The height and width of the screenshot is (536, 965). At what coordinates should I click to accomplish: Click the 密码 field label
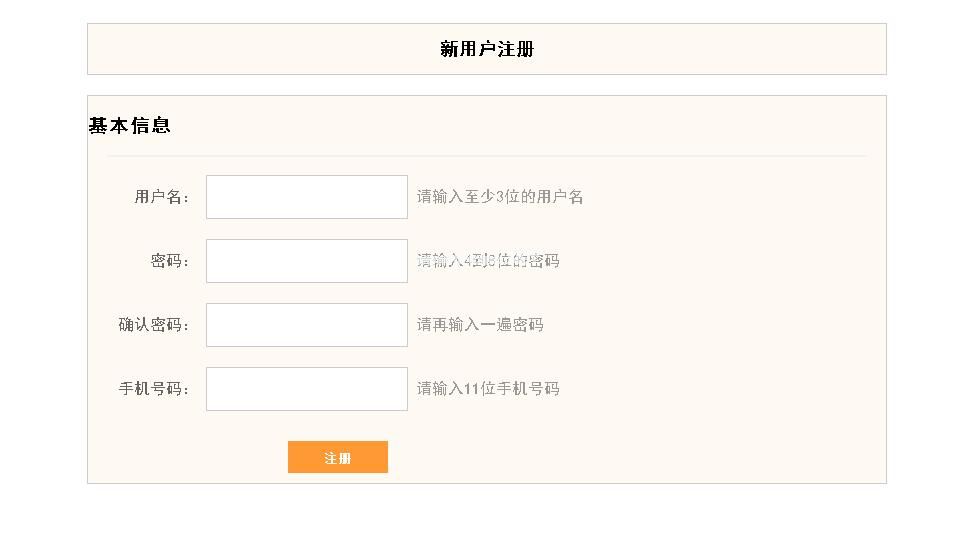[169, 261]
